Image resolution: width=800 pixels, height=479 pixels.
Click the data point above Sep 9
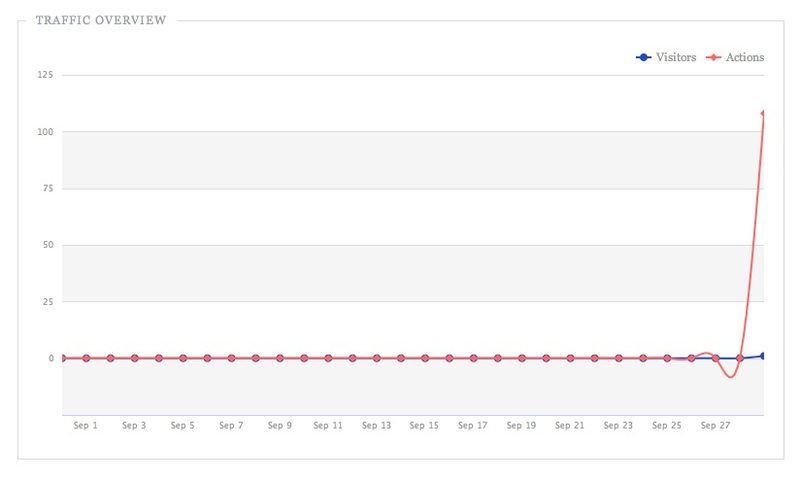click(x=280, y=358)
